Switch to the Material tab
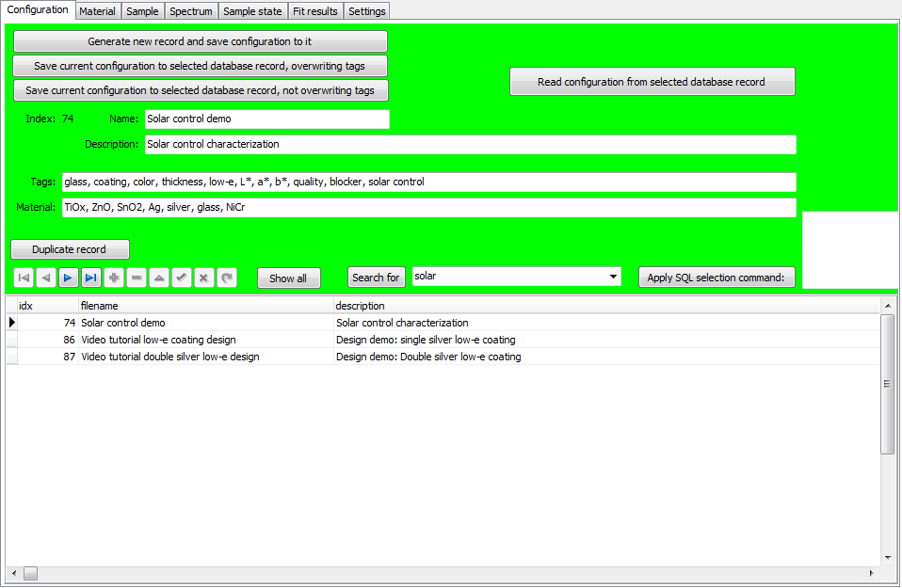 click(98, 11)
